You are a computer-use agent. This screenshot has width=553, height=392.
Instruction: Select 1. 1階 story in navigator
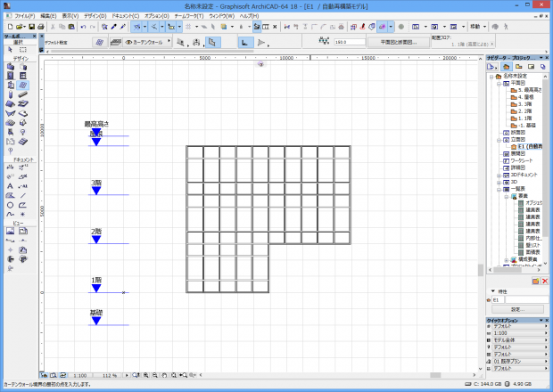(x=524, y=118)
